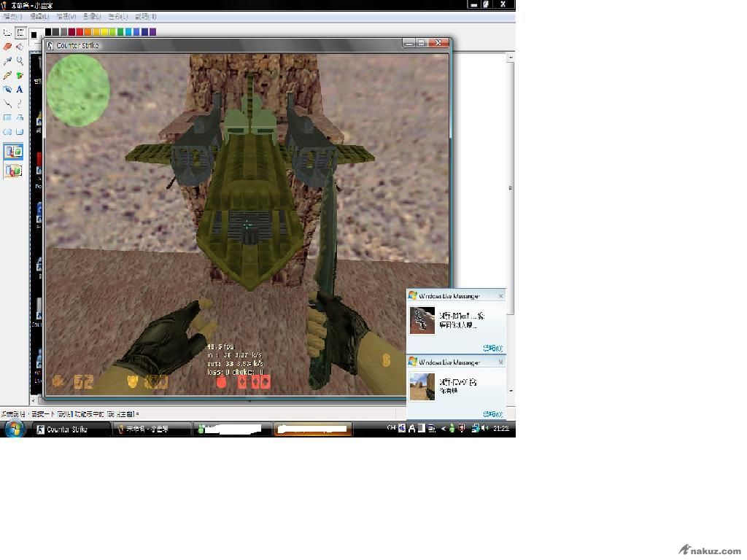Click contact picture in upper Messenger notification
The image size is (747, 560).
click(422, 321)
